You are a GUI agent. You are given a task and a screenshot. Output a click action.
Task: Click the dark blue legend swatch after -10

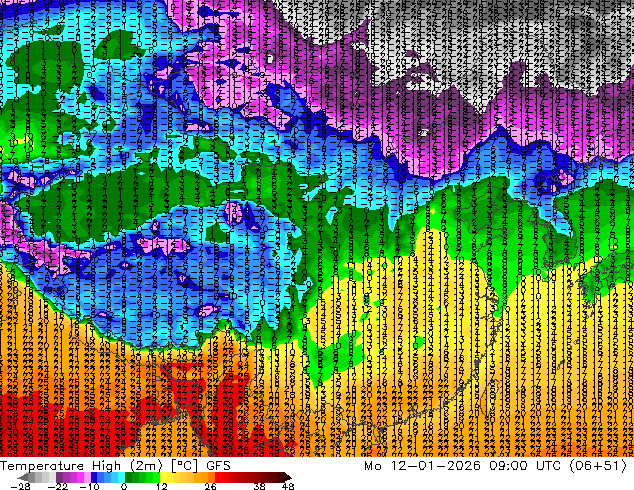point(94,477)
